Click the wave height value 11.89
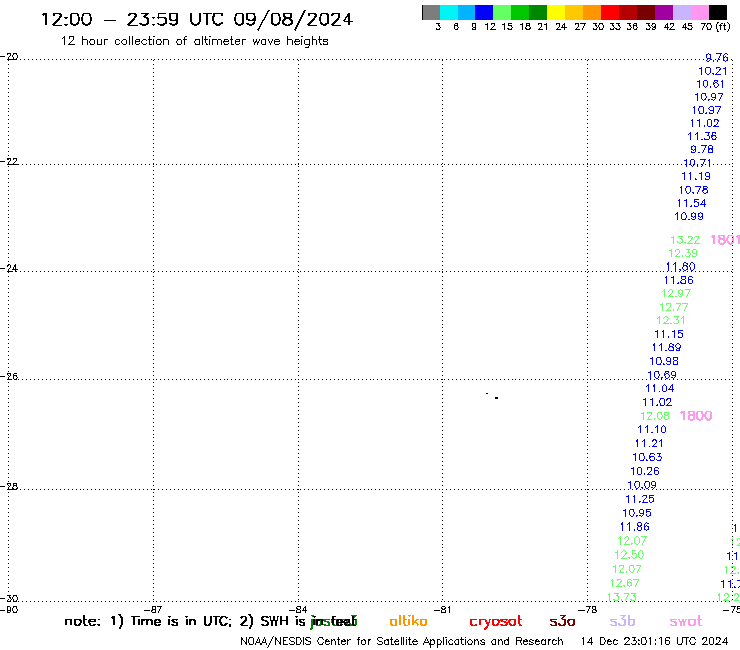740x650 pixels. tap(666, 347)
